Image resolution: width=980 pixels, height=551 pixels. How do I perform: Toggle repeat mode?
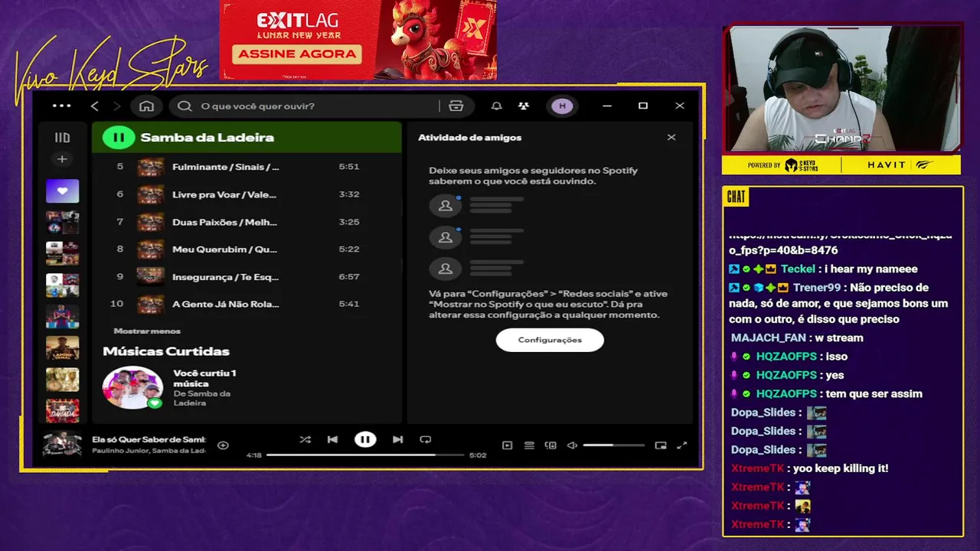coord(426,439)
